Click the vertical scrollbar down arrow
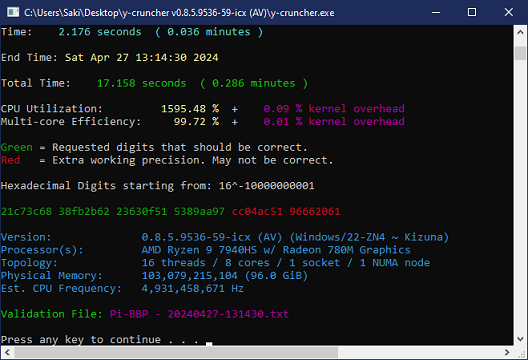Image resolution: width=528 pixels, height=360 pixels. point(520,338)
